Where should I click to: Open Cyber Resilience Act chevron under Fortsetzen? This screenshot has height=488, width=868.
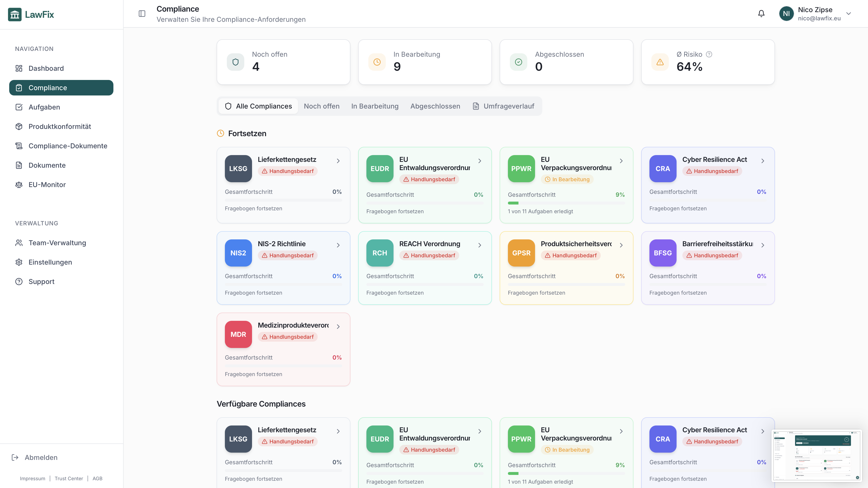coord(763,161)
